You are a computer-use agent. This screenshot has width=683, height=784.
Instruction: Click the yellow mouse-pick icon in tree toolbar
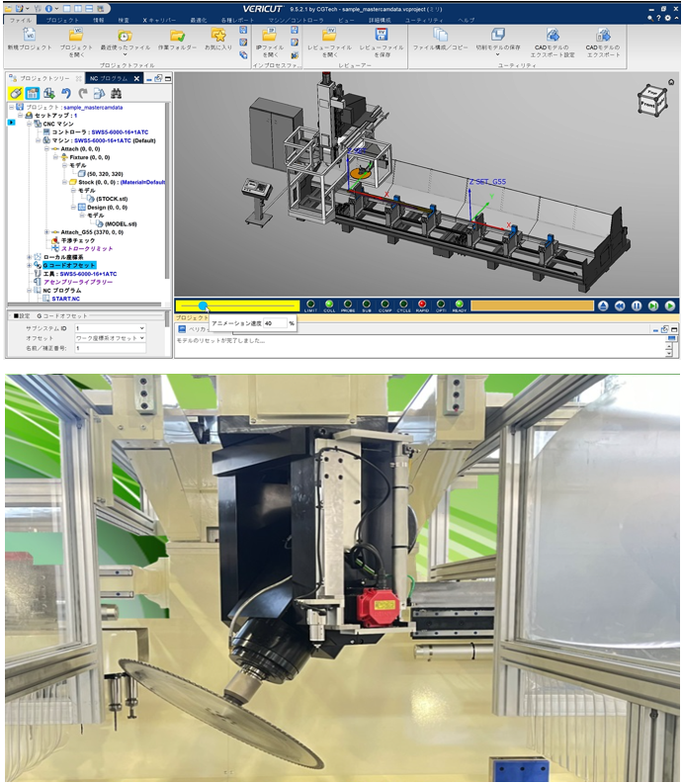(x=15, y=93)
